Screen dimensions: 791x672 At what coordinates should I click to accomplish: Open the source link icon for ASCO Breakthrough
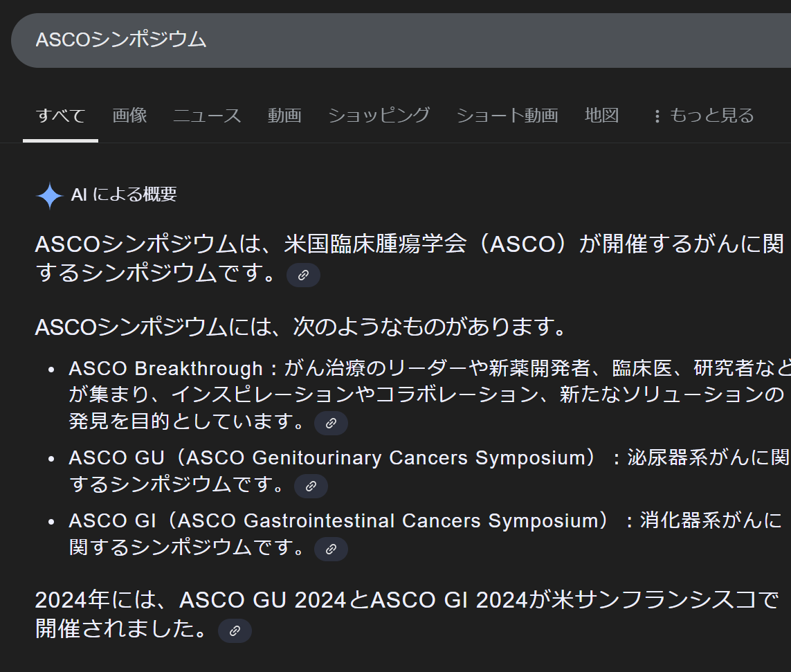[x=331, y=423]
